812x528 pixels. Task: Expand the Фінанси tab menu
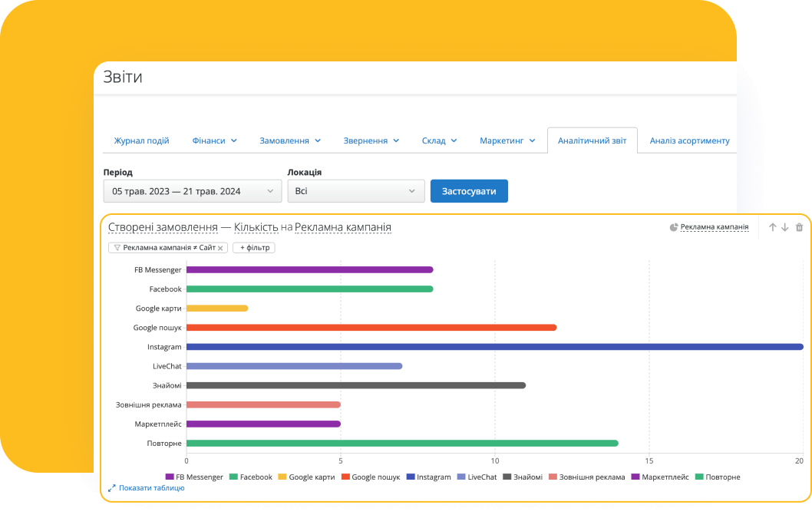214,140
